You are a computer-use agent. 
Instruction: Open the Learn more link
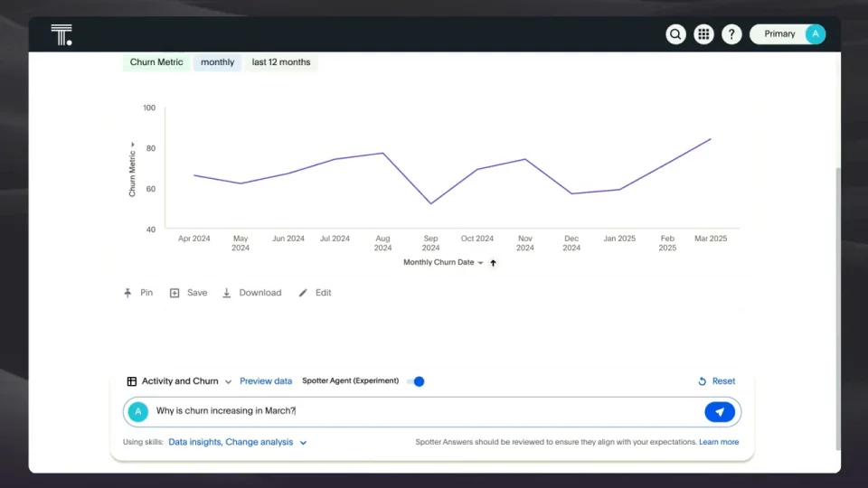click(719, 443)
